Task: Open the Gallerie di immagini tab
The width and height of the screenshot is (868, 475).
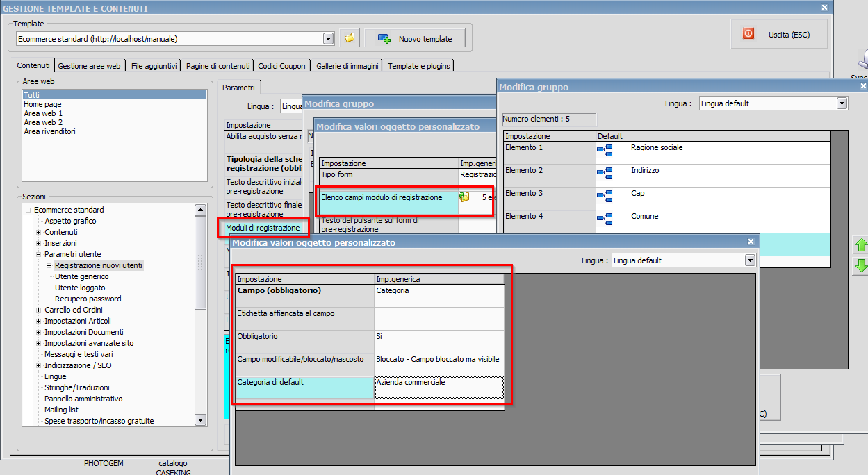Action: coord(347,66)
